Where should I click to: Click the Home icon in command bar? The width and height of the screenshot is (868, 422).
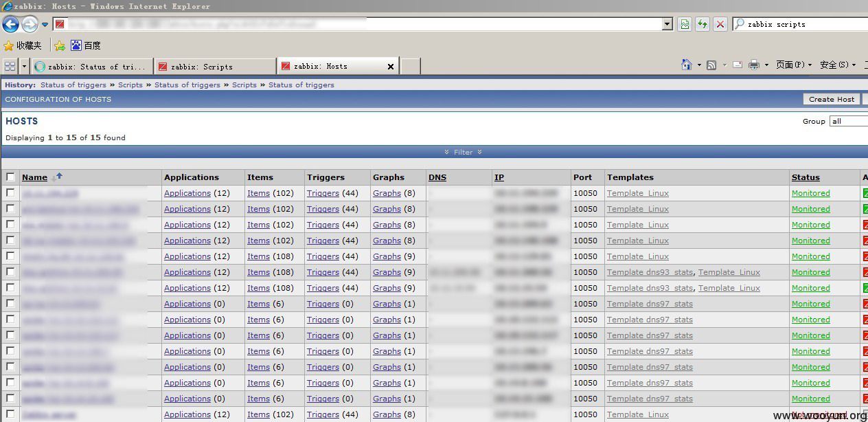687,65
